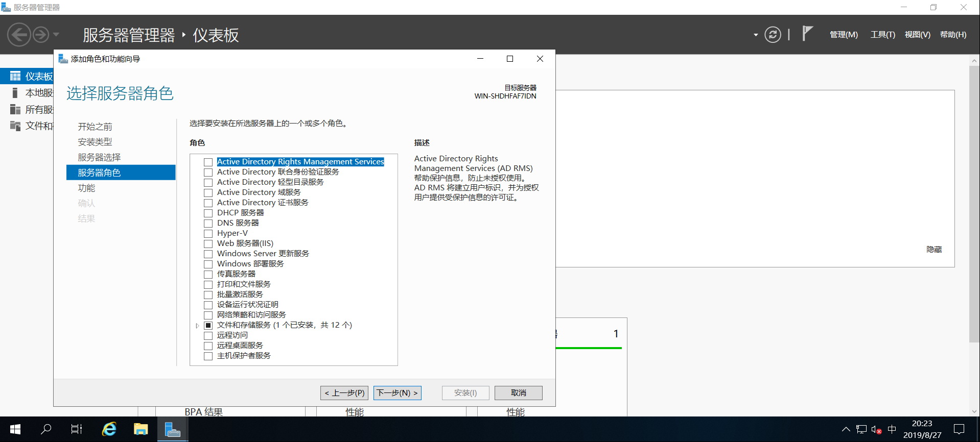Check DNS 服务器 role

click(x=208, y=224)
